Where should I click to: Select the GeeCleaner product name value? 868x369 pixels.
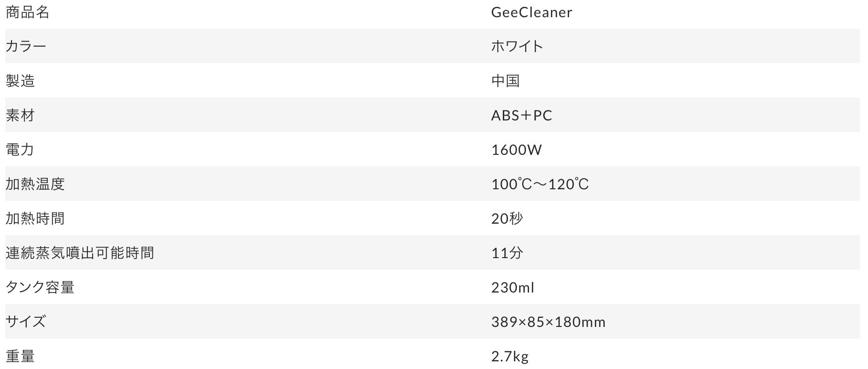[531, 12]
